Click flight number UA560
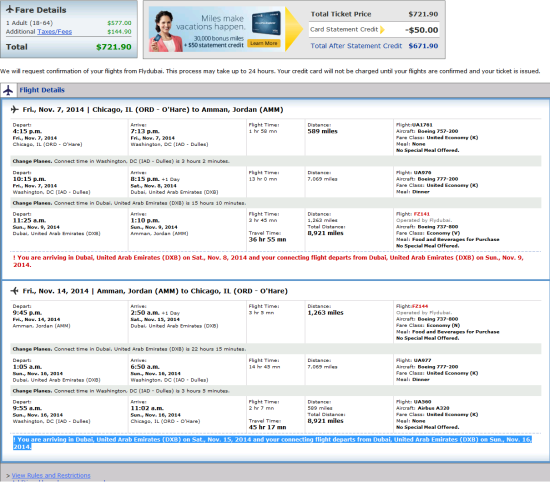 (x=422, y=402)
